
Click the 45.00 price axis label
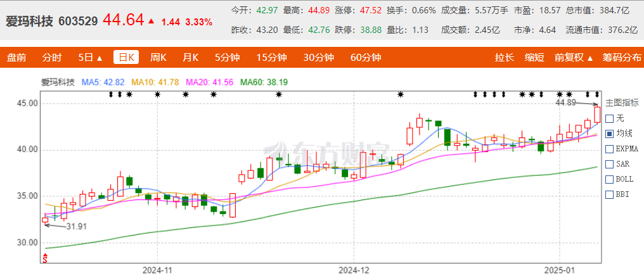click(x=28, y=104)
